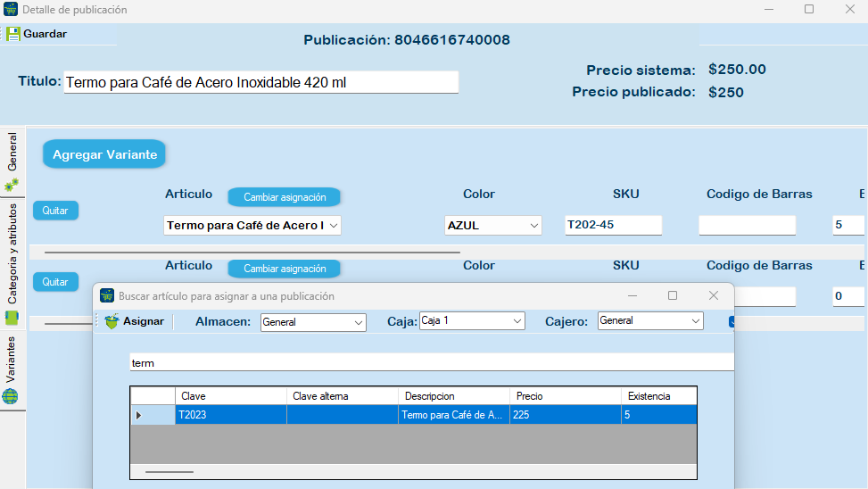868x489 pixels.
Task: Click the Guardar save icon
Action: pos(13,34)
